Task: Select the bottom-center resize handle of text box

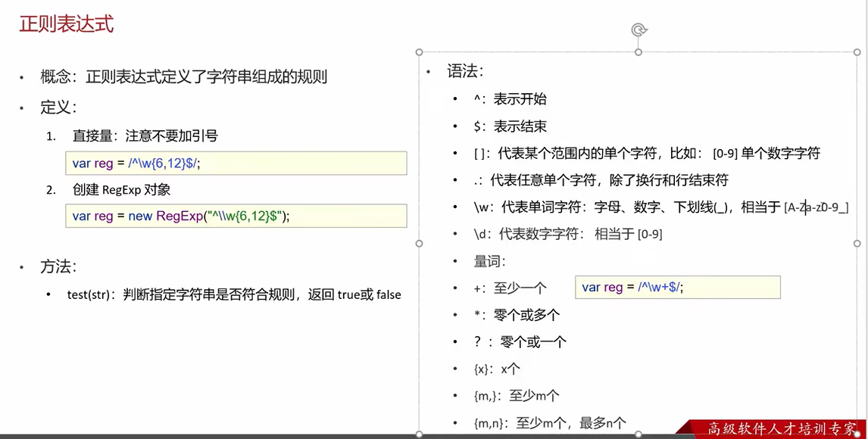Action: coord(639,434)
